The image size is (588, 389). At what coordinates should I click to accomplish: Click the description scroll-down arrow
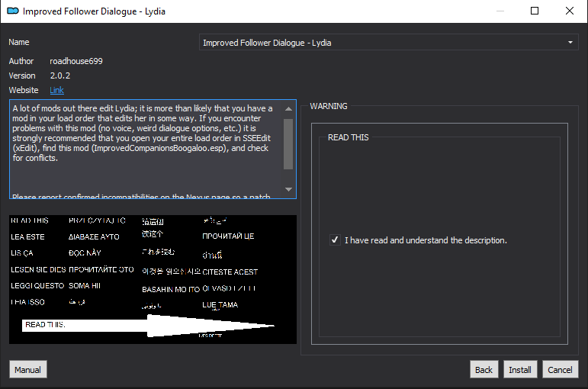point(288,189)
